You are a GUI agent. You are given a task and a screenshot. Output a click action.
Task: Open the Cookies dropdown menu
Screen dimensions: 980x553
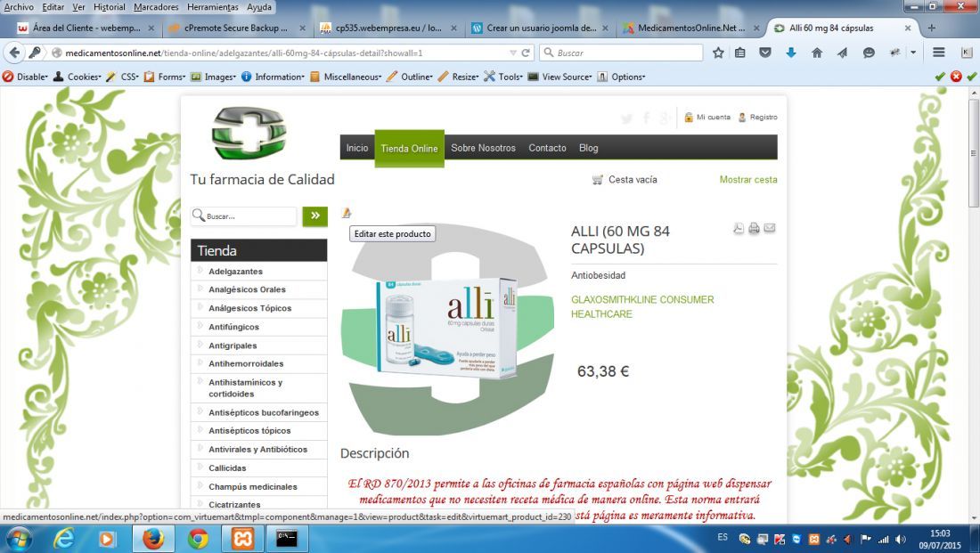[x=78, y=77]
